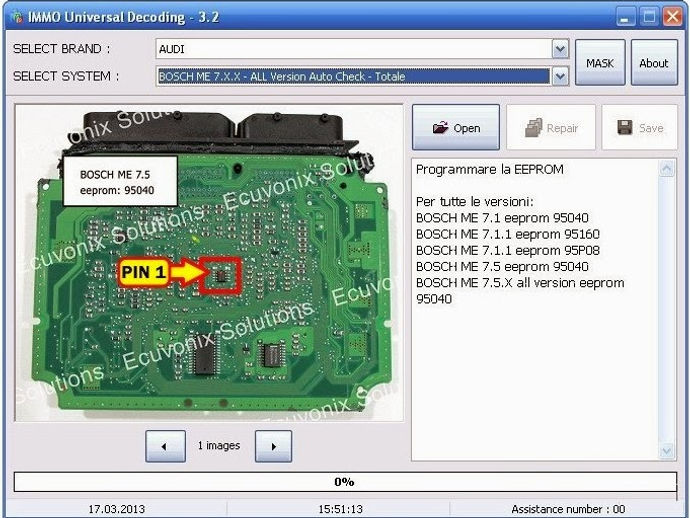Click the 0% progress bar

(345, 482)
